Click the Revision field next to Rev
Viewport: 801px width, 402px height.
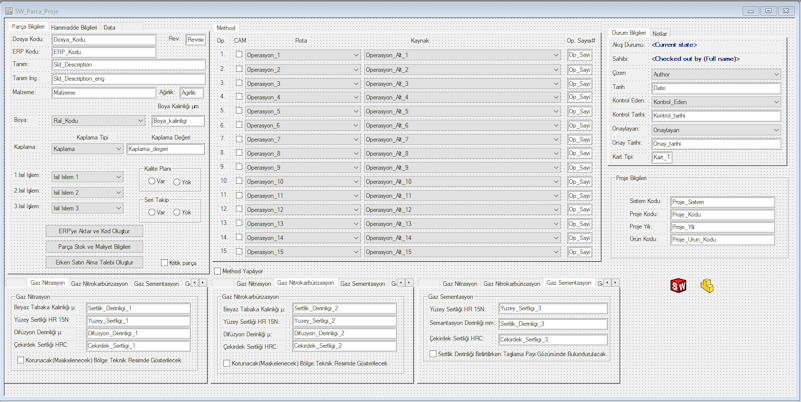pos(196,40)
